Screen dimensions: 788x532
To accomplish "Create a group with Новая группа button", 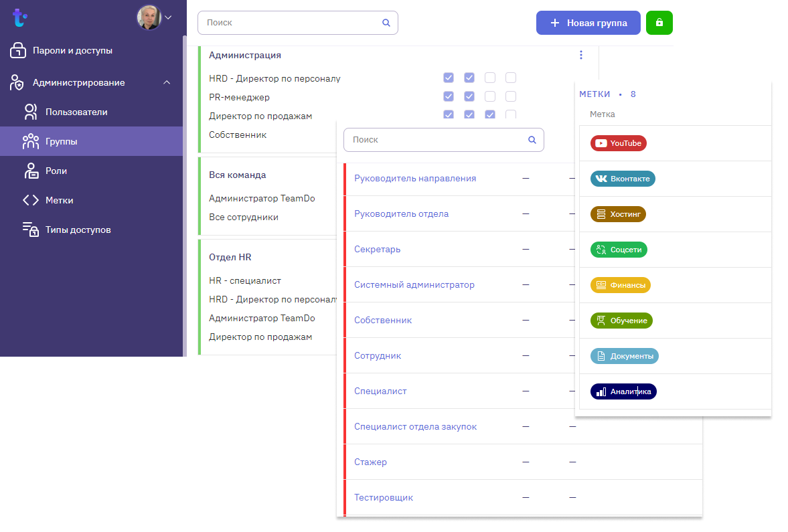I will tap(588, 23).
